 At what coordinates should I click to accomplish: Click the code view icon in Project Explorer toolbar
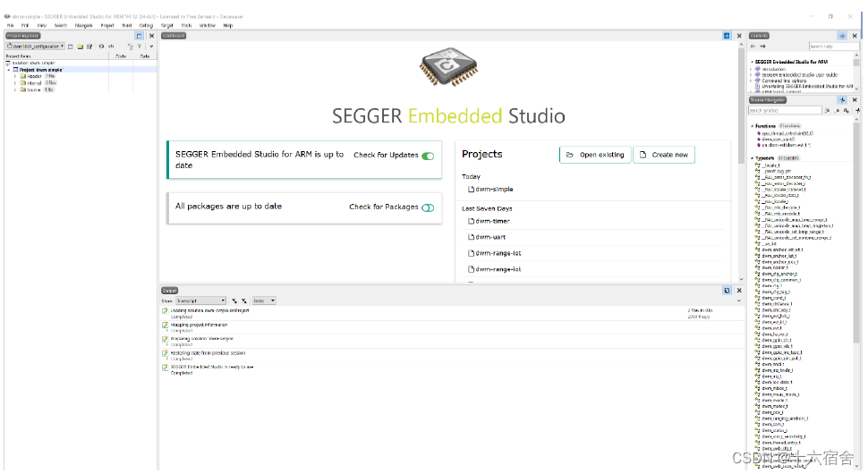point(111,47)
